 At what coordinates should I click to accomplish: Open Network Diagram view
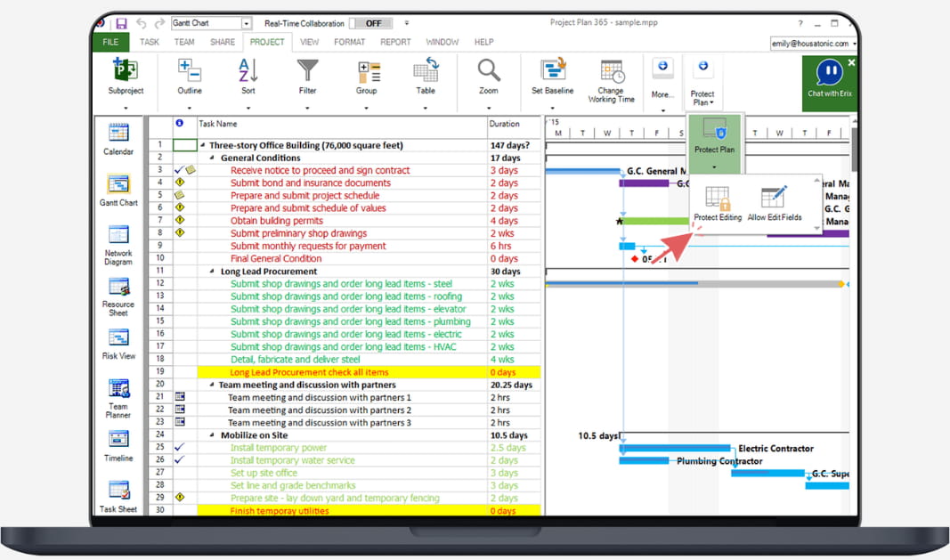point(118,245)
